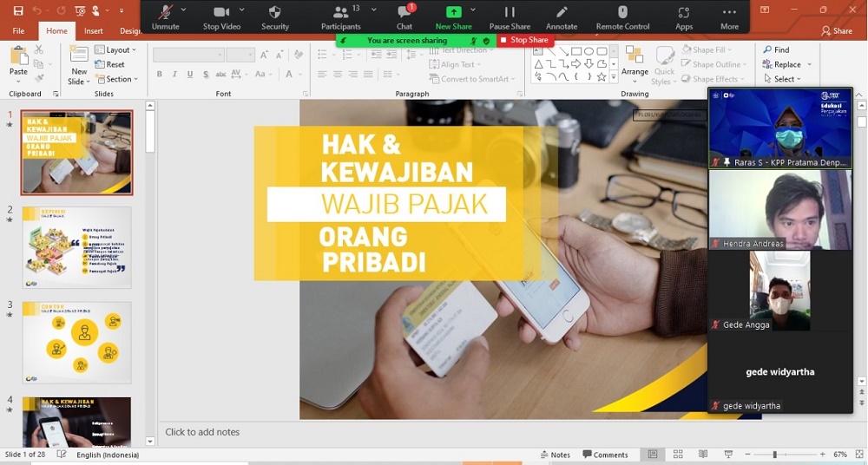This screenshot has width=868, height=465.
Task: Click the Cut scissors icon
Action: (x=39, y=49)
